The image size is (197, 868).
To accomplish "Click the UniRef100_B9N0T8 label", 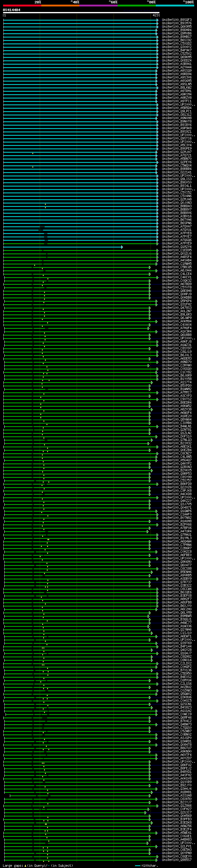I will [x=177, y=122].
